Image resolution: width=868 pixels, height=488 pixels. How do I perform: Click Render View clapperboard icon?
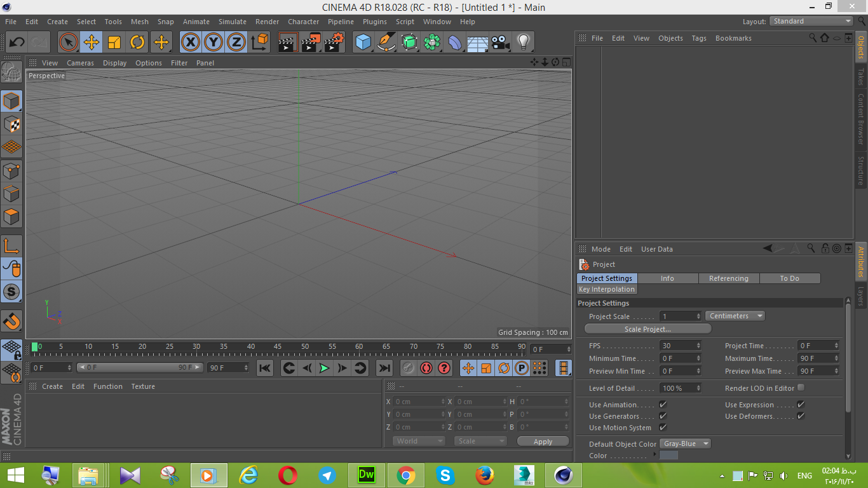pos(288,43)
